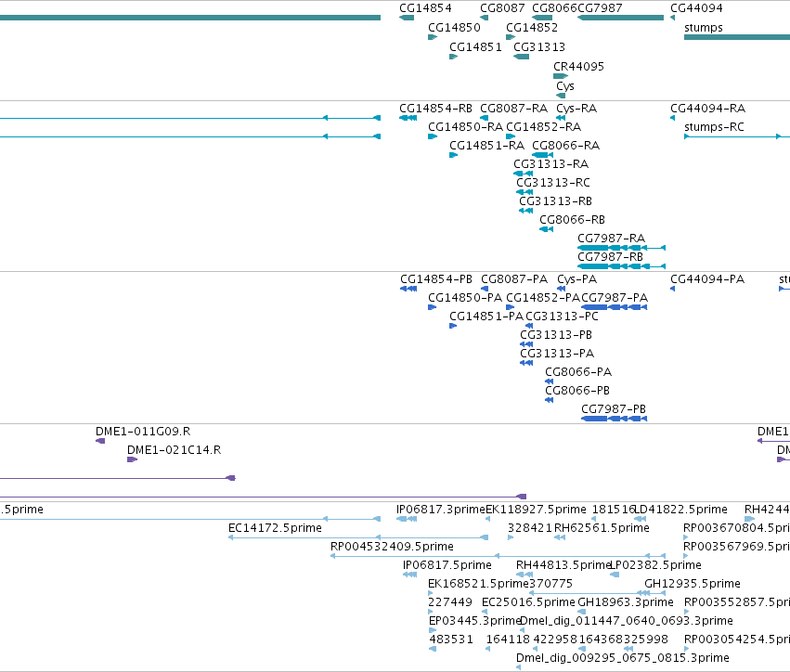Select protein CG14850-PA
The width and height of the screenshot is (790, 672).
(465, 298)
